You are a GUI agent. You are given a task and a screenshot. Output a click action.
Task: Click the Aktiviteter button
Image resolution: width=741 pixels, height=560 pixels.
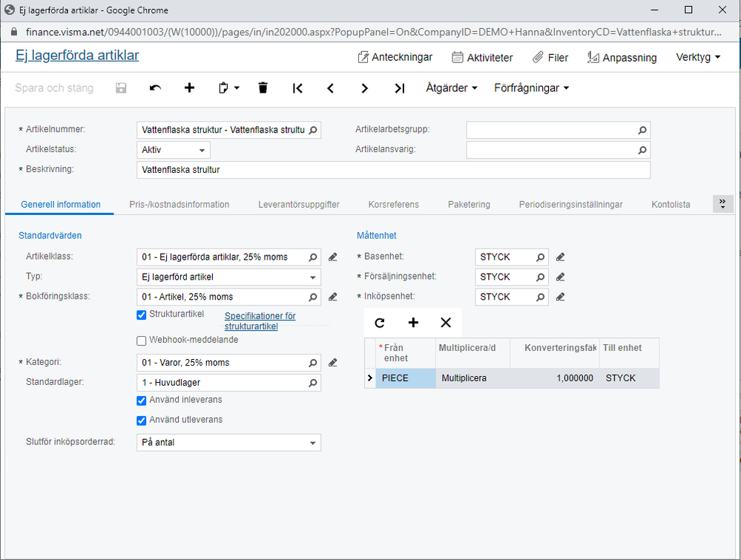tap(482, 58)
